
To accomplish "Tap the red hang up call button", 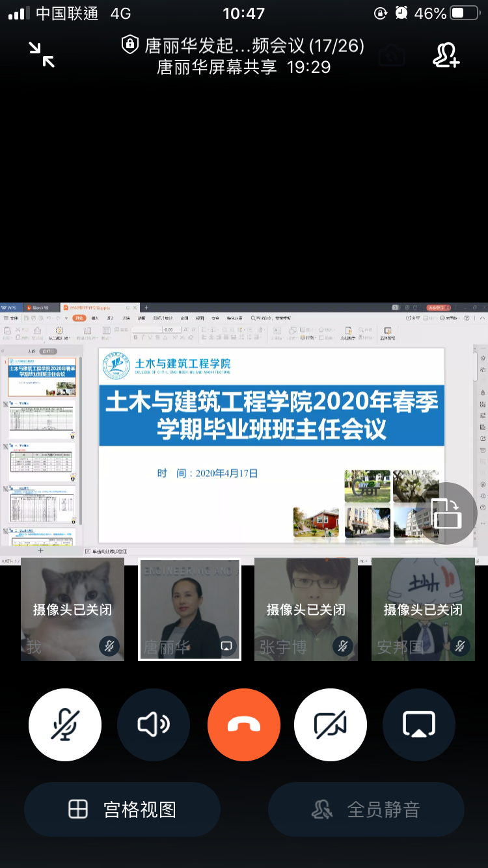I will [244, 724].
